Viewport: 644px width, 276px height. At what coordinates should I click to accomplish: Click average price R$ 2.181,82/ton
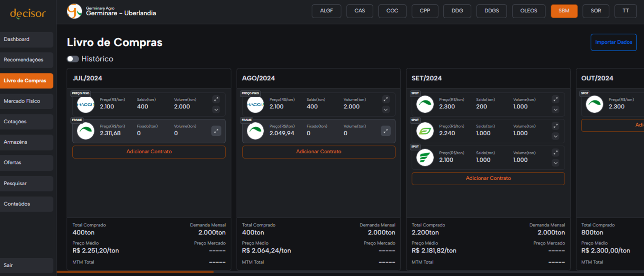click(434, 251)
